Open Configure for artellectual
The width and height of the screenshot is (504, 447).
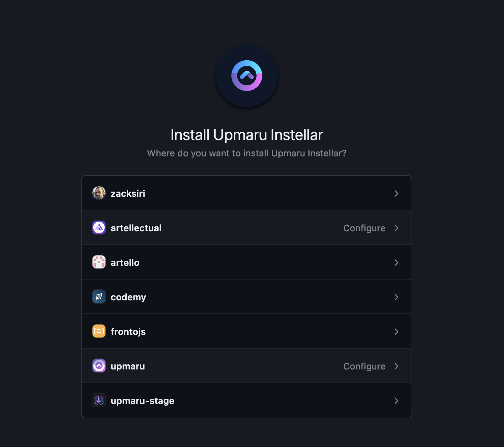[364, 228]
